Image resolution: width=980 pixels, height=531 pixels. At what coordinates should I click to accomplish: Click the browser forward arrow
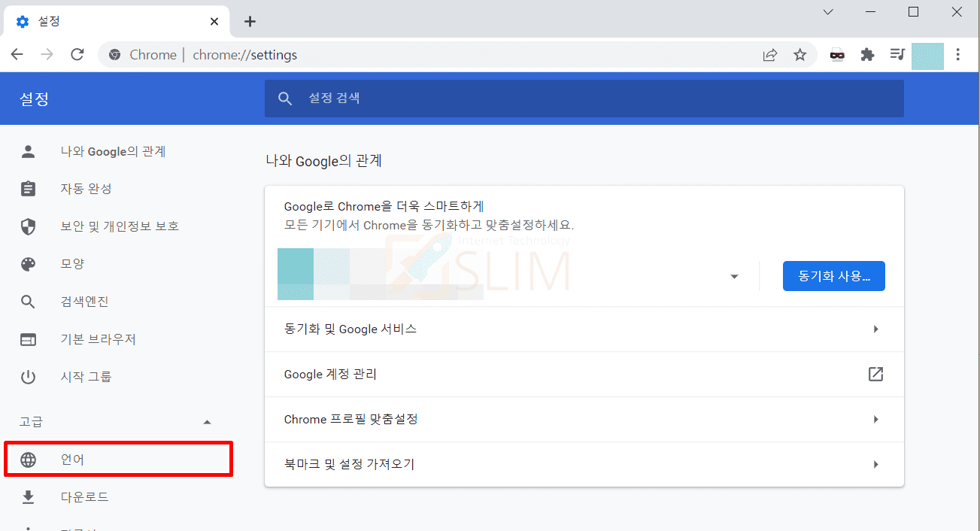click(47, 54)
